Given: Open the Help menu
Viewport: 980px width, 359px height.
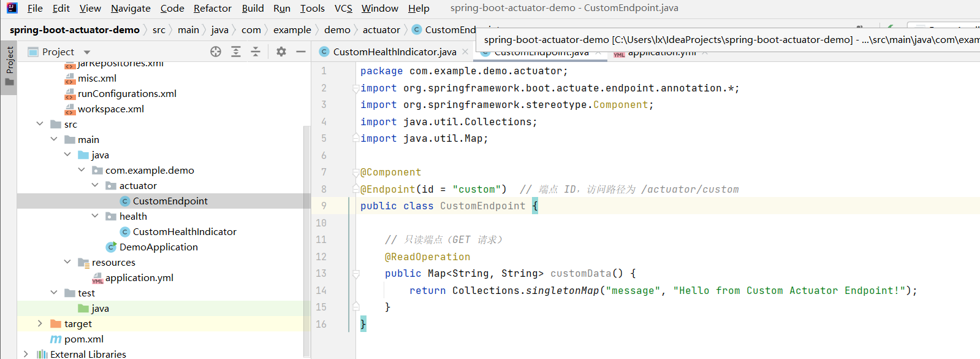Looking at the screenshot, I should point(419,8).
